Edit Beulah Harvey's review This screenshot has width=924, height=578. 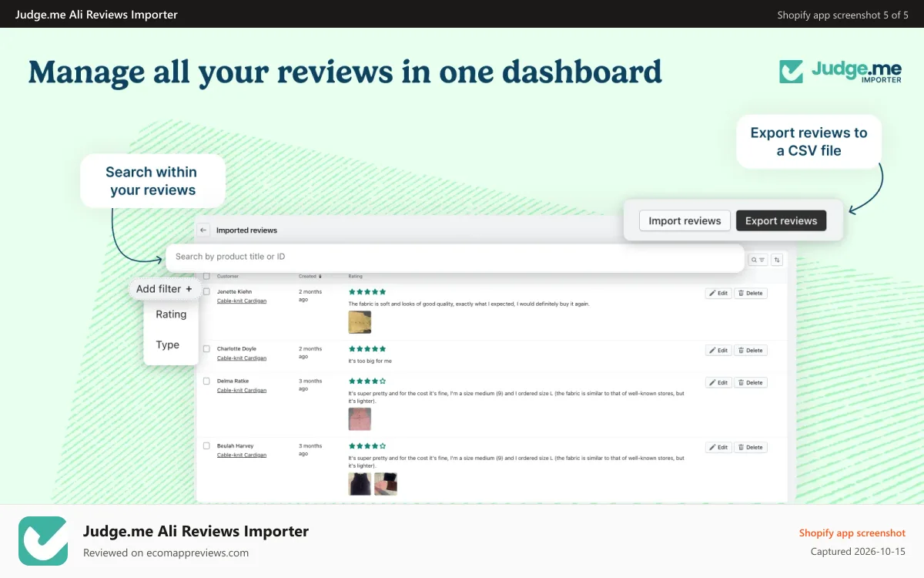coord(718,448)
